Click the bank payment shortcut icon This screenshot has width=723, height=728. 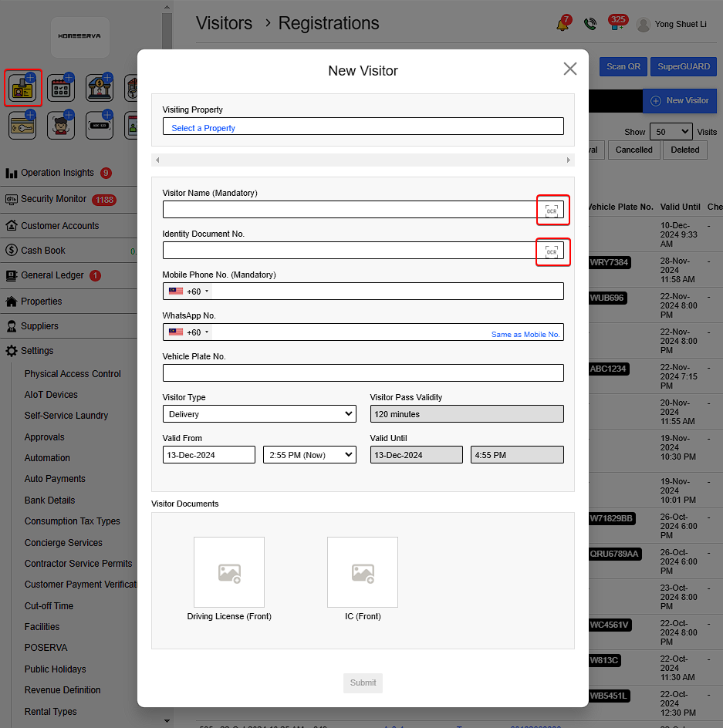[100, 89]
